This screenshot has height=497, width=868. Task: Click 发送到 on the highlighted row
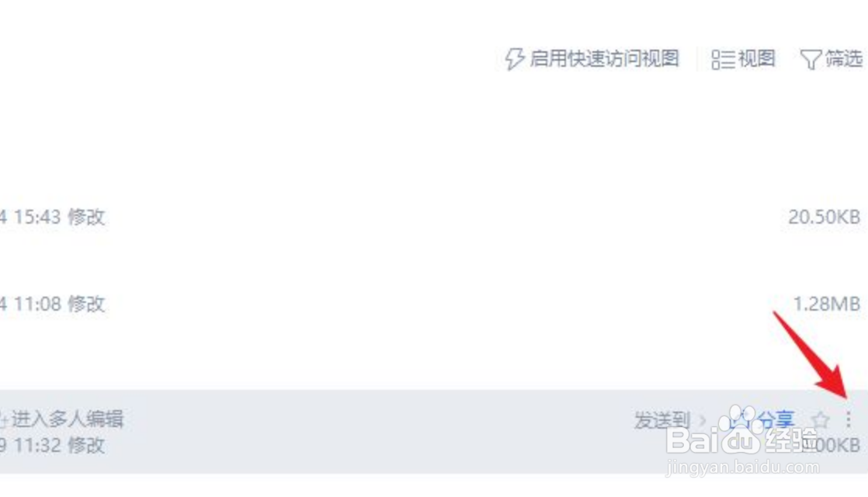[661, 420]
